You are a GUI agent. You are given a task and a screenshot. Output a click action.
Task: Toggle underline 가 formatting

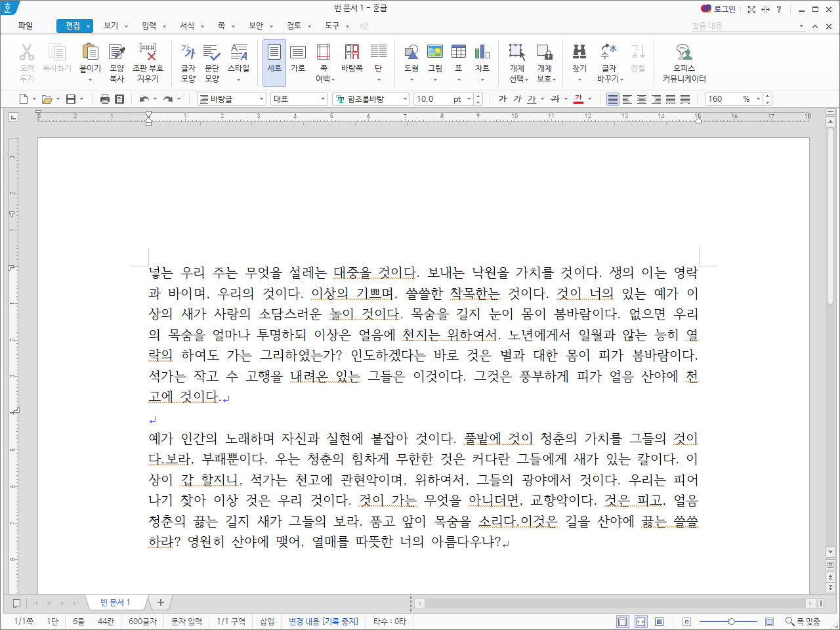[x=532, y=99]
